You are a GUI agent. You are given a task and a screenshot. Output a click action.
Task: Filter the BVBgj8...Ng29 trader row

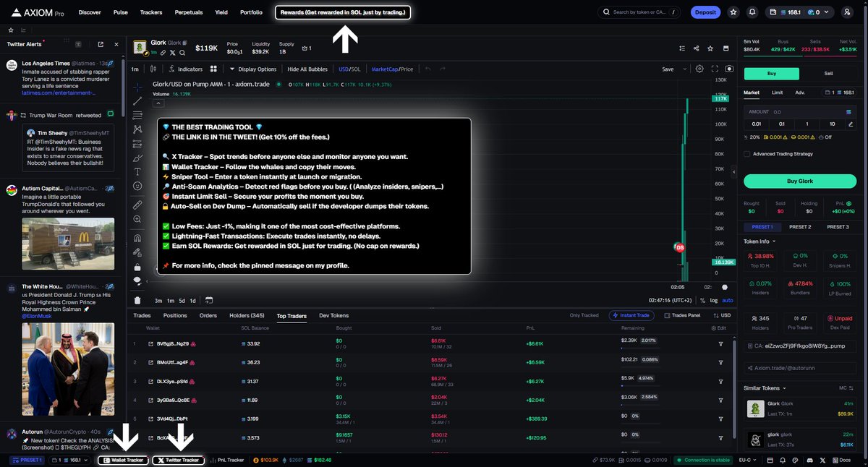tap(720, 343)
